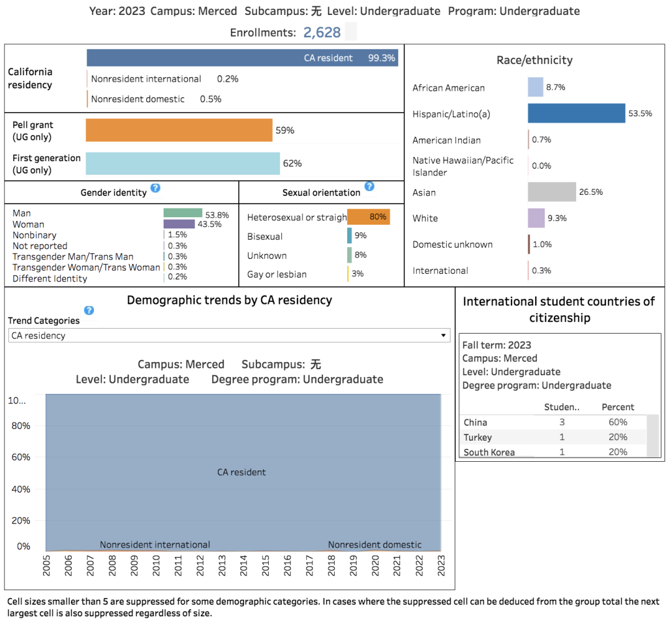The width and height of the screenshot is (672, 628).
Task: Select the China row in citizenship table
Action: point(553,422)
